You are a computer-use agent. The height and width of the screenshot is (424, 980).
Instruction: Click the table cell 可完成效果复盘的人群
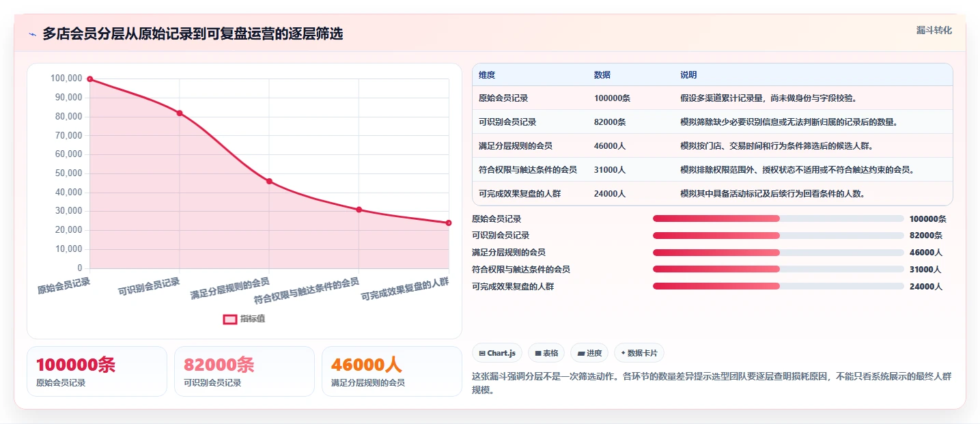tap(520, 194)
